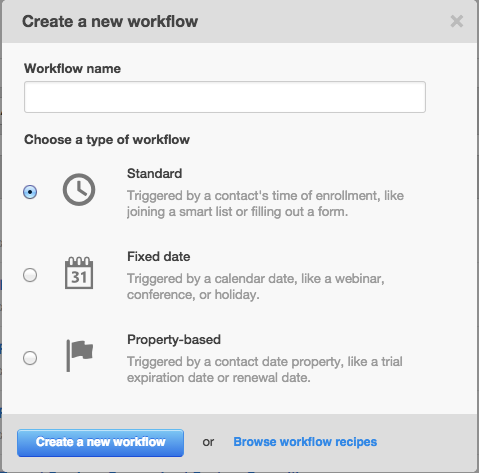Screen dimensions: 479x473
Task: Click the Standard option title text
Action: 154,174
